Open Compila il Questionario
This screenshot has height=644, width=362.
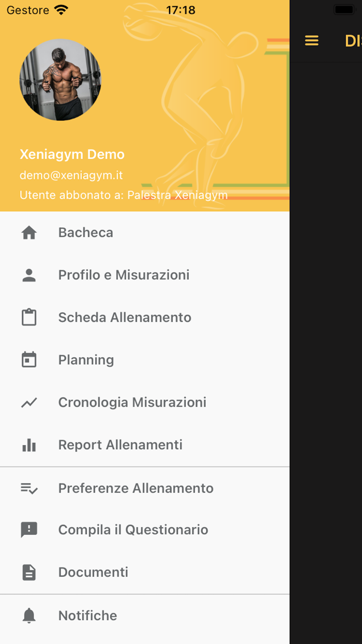(133, 530)
